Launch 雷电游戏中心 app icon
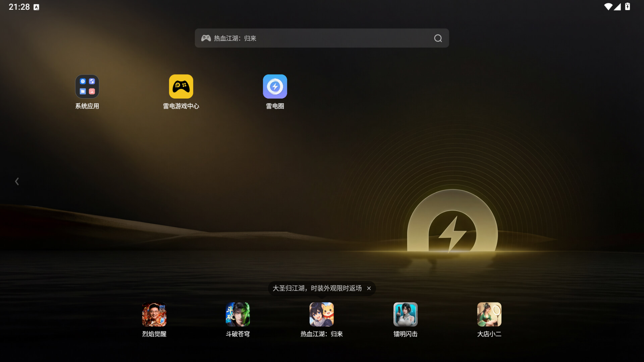The width and height of the screenshot is (644, 362). pyautogui.click(x=181, y=87)
